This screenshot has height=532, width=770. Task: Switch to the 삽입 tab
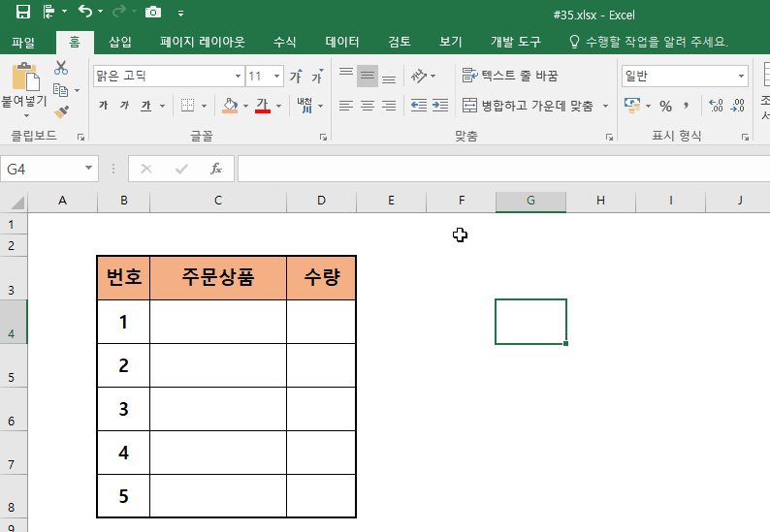click(120, 43)
